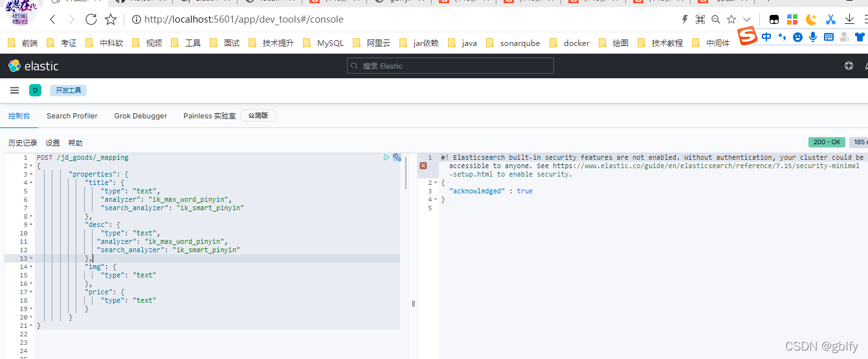This screenshot has width=868, height=359.
Task: Open the help lifebuoy icon in the header
Action: (849, 66)
